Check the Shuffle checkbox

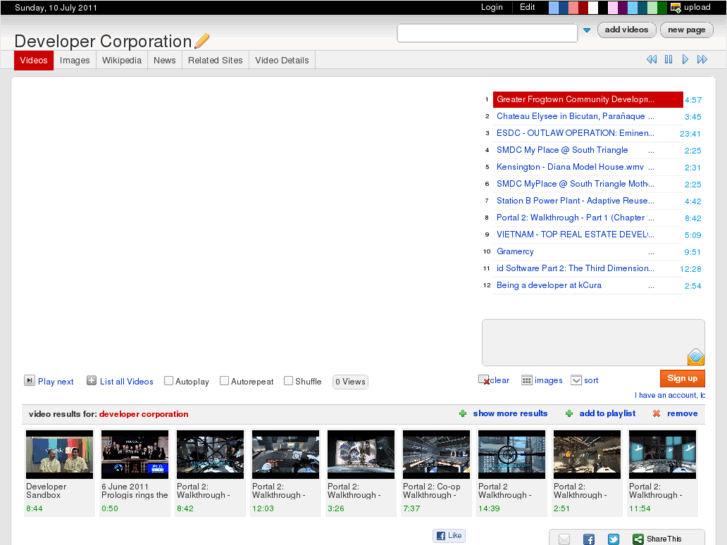pyautogui.click(x=288, y=381)
